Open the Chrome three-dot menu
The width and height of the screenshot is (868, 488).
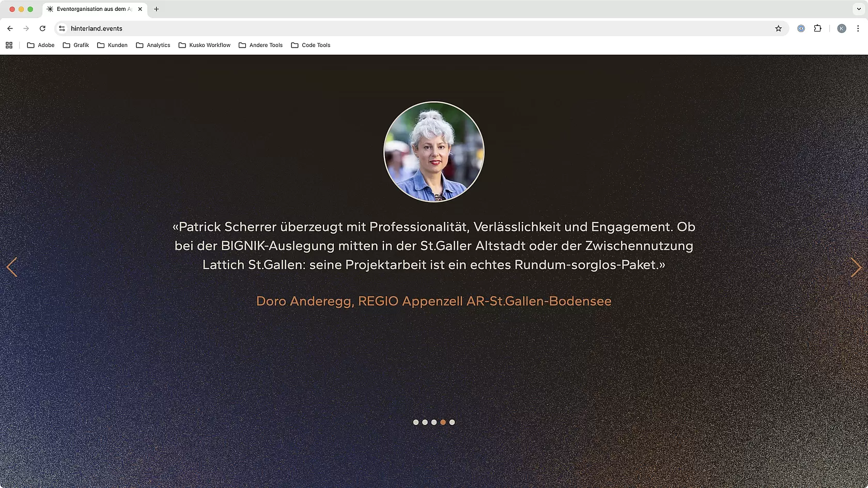click(x=858, y=28)
